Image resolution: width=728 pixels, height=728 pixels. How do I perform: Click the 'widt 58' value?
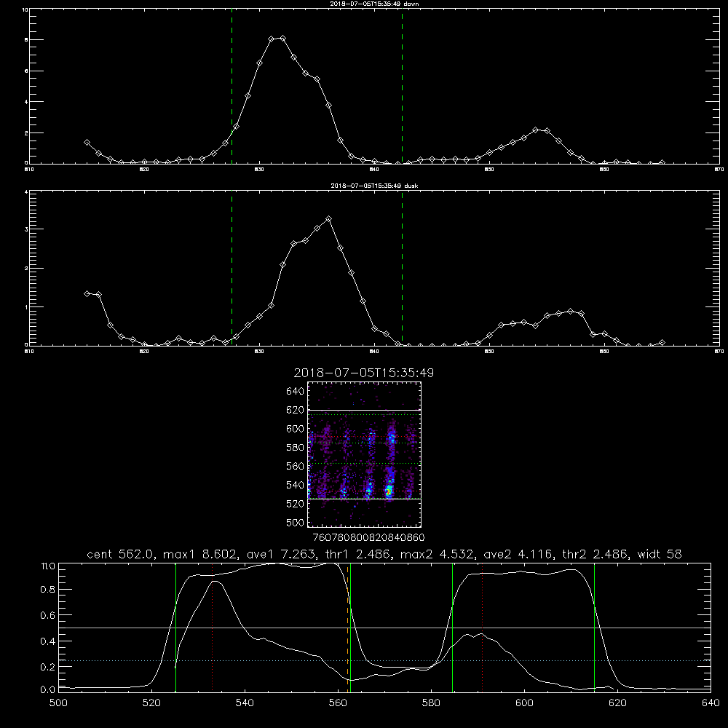coord(660,554)
